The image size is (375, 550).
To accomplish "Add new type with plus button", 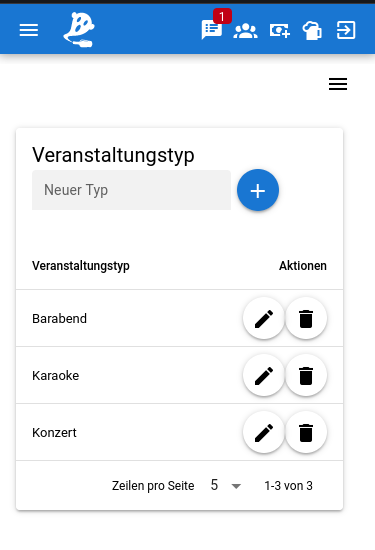I will 258,190.
